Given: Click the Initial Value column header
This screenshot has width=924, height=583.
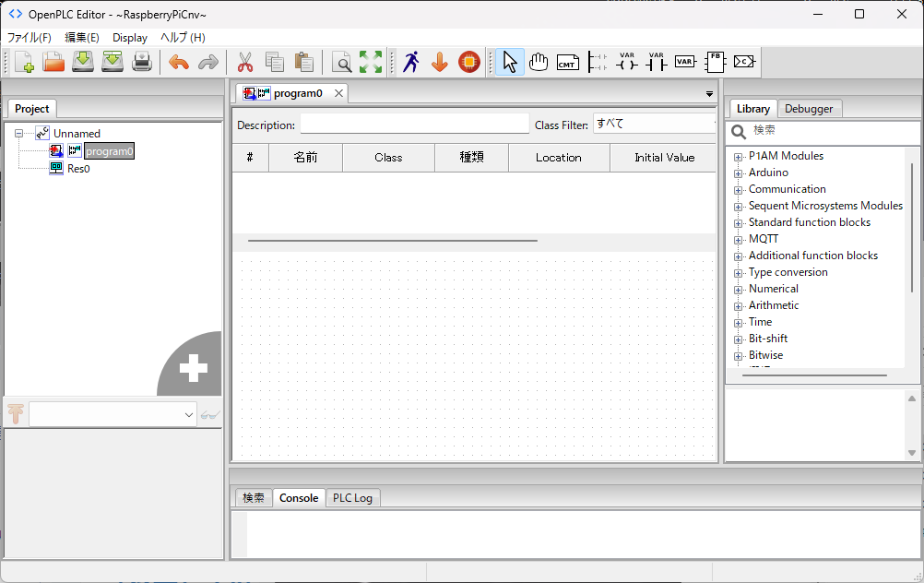Looking at the screenshot, I should pos(664,158).
